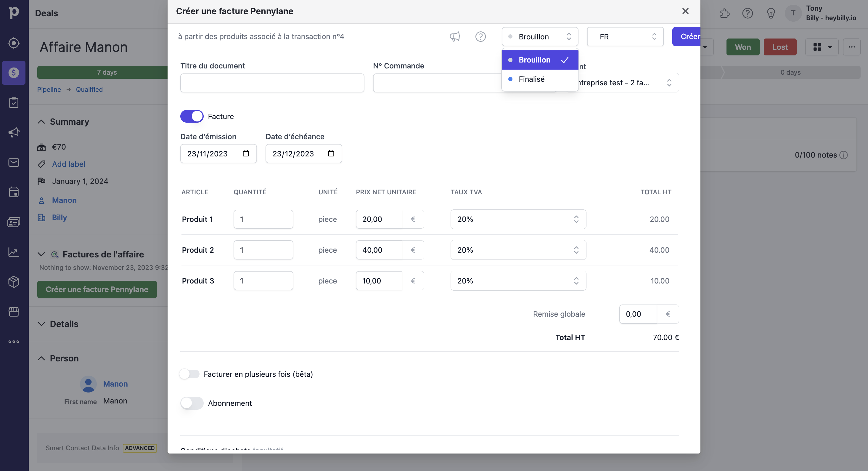Click the Qualified stage link
Image resolution: width=868 pixels, height=471 pixels.
[x=89, y=89]
